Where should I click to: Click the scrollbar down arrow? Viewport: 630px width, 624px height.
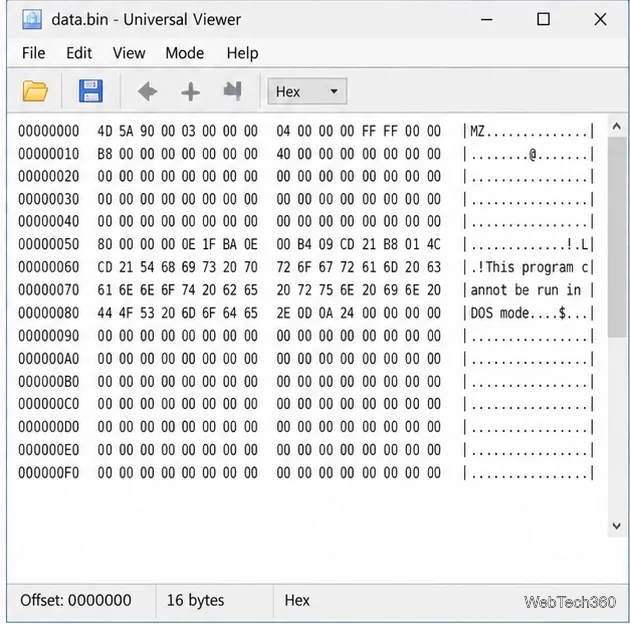(617, 526)
